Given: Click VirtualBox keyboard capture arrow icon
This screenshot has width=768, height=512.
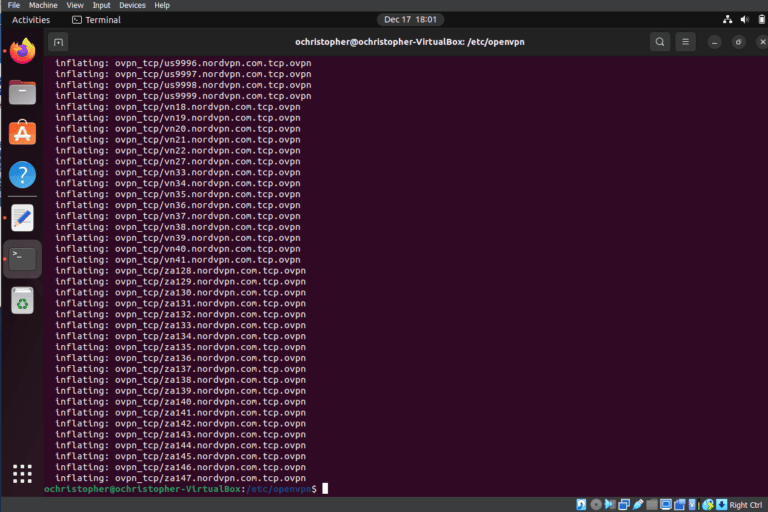Looking at the screenshot, I should (x=721, y=505).
